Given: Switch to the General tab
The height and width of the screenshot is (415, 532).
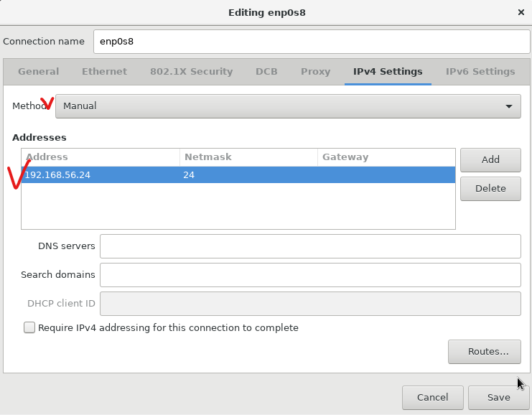Looking at the screenshot, I should coord(38,72).
